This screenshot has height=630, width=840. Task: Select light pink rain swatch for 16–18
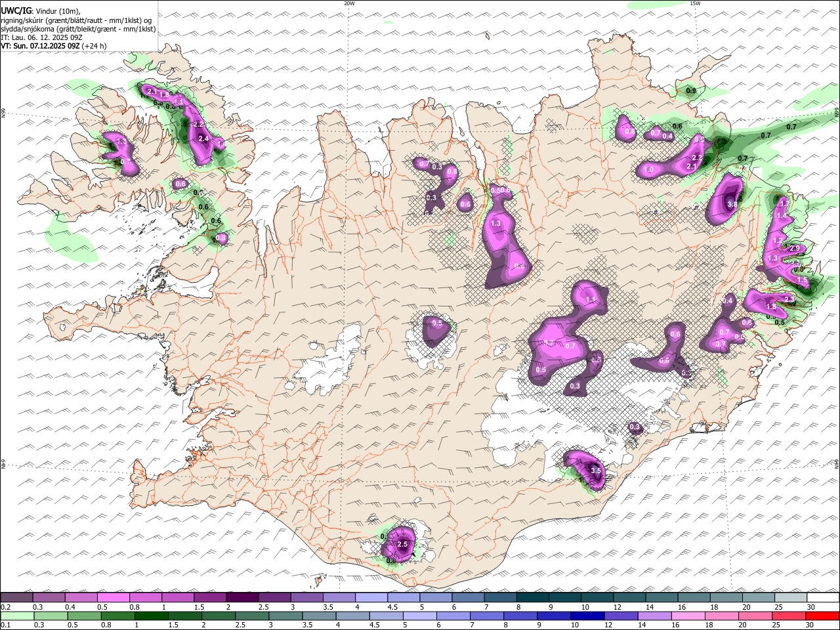(x=688, y=616)
